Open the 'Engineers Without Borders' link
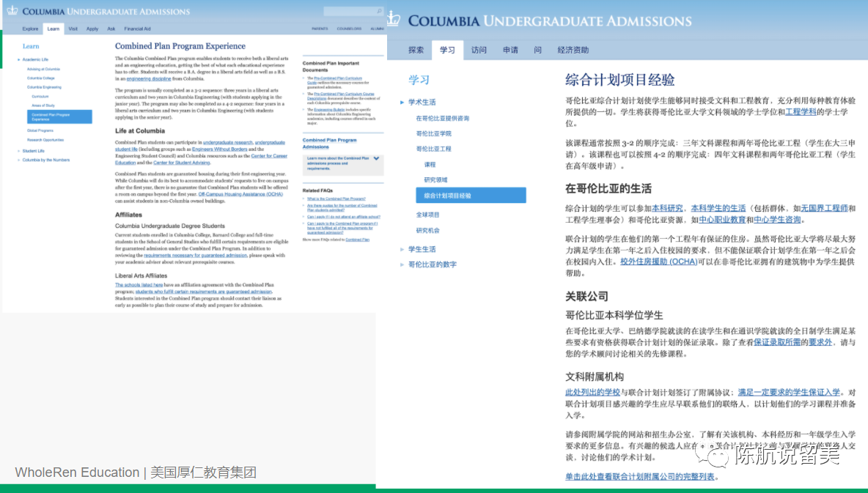868x493 pixels. click(213, 149)
